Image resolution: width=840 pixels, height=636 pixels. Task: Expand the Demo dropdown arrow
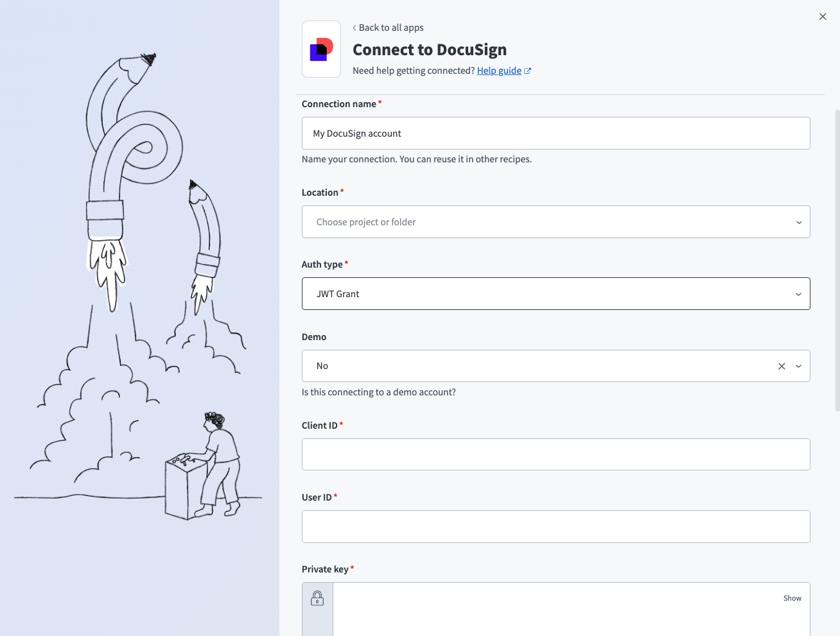[799, 366]
